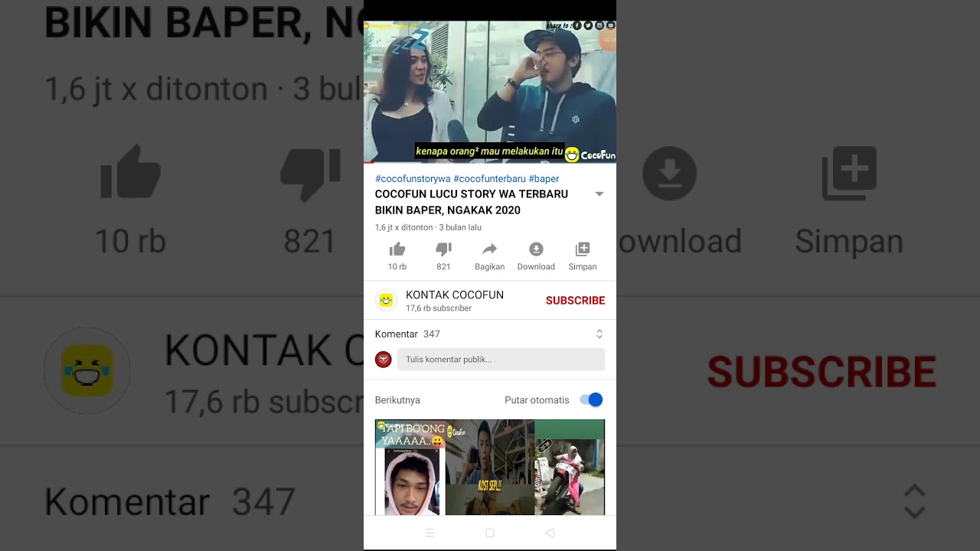
Task: Tap the thumbs-down icon above 821 in phone screen
Action: coord(443,249)
